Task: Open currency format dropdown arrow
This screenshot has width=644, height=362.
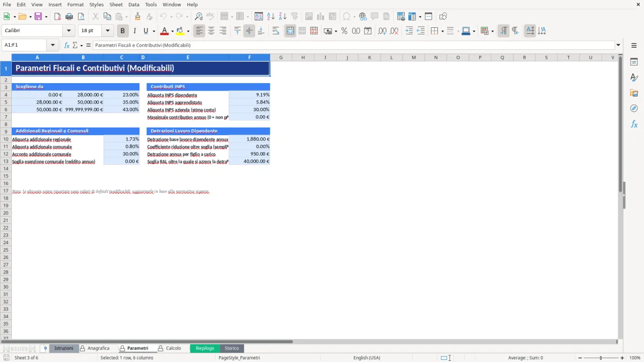Action: pyautogui.click(x=335, y=31)
